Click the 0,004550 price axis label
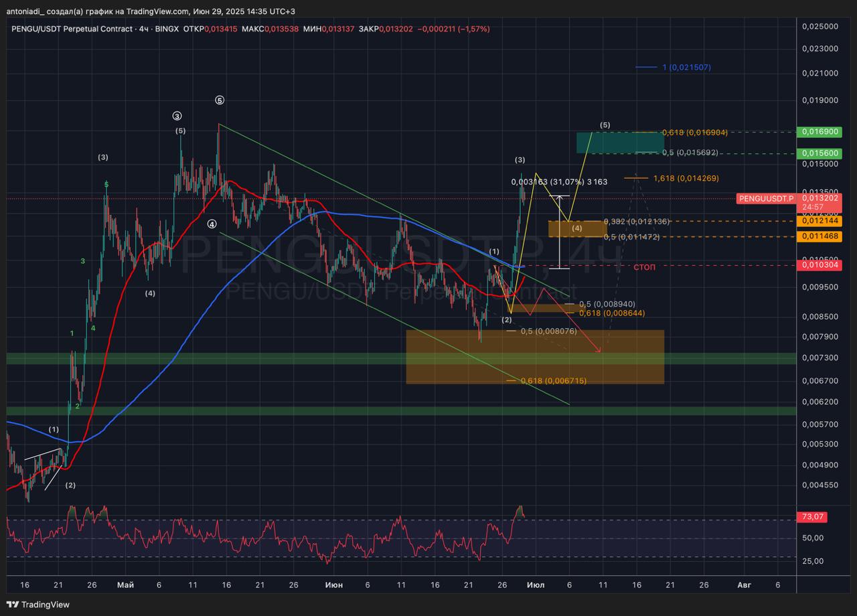The height and width of the screenshot is (616, 857). coord(820,484)
